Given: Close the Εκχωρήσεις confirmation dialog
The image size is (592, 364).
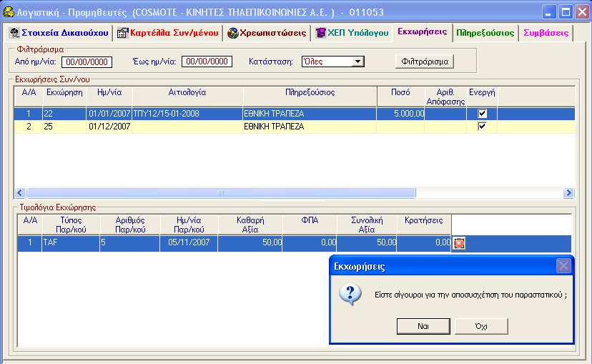Looking at the screenshot, I should tap(563, 266).
